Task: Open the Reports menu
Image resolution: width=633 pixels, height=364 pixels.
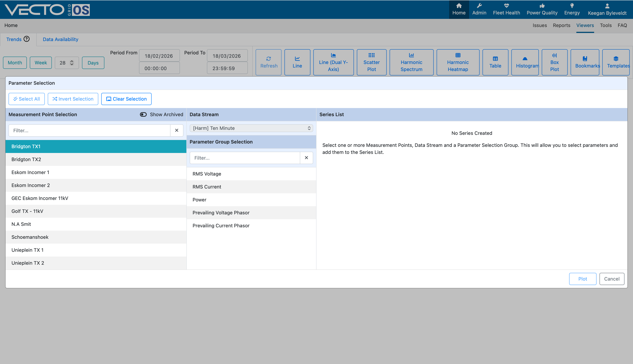Action: (562, 25)
